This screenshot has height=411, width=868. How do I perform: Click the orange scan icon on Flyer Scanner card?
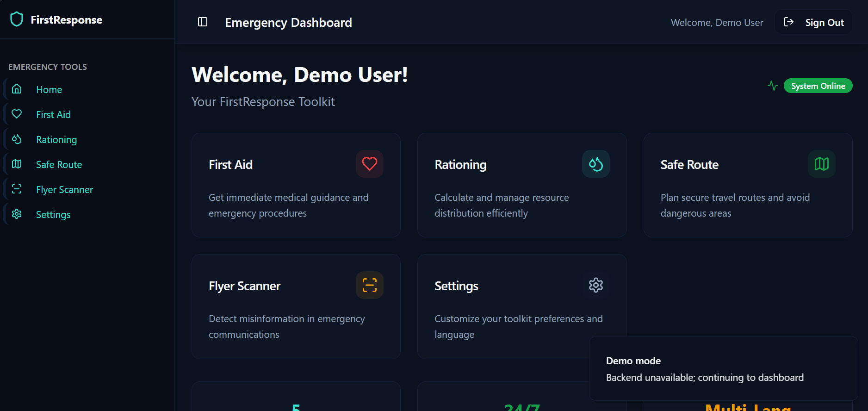click(369, 285)
